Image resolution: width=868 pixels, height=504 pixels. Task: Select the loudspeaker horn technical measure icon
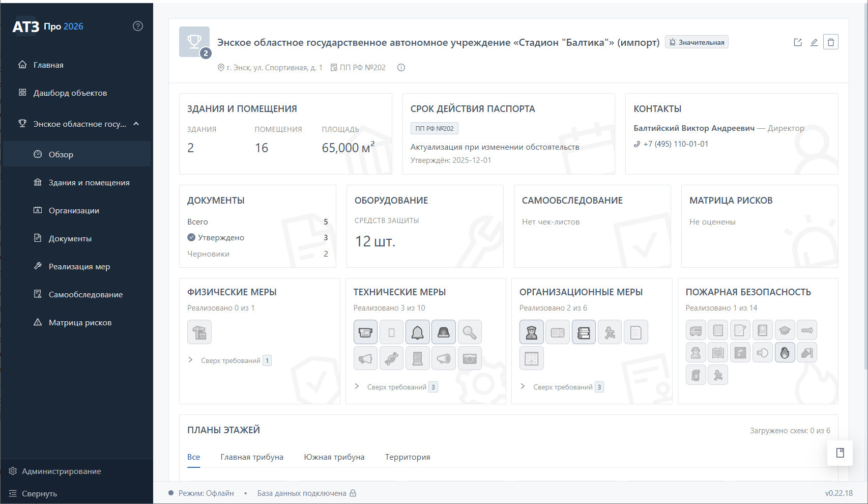click(444, 358)
